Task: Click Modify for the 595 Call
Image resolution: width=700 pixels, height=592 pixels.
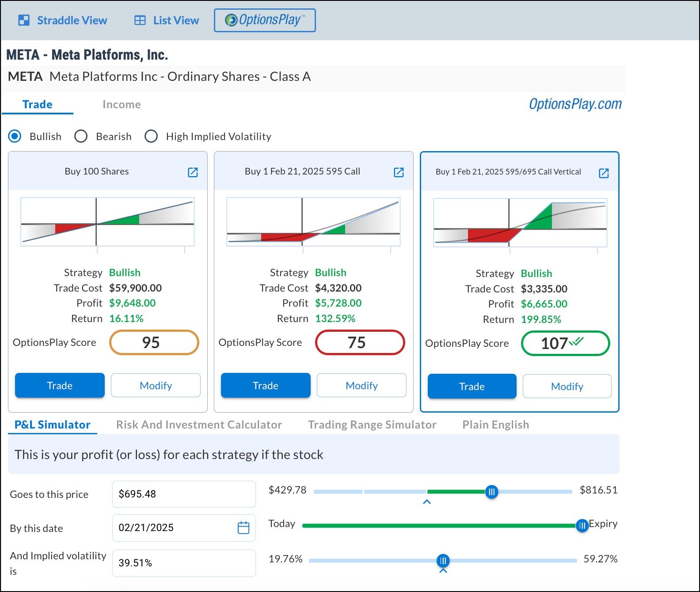Action: (361, 385)
